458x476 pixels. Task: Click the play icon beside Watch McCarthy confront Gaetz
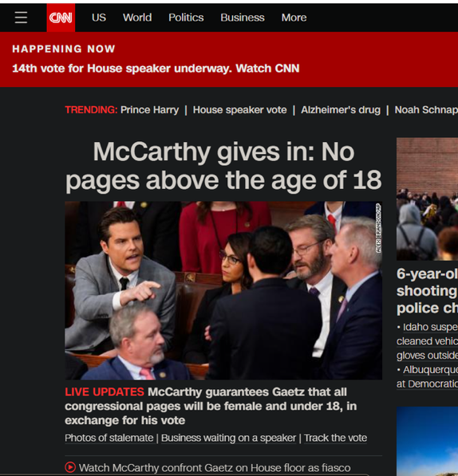point(70,467)
